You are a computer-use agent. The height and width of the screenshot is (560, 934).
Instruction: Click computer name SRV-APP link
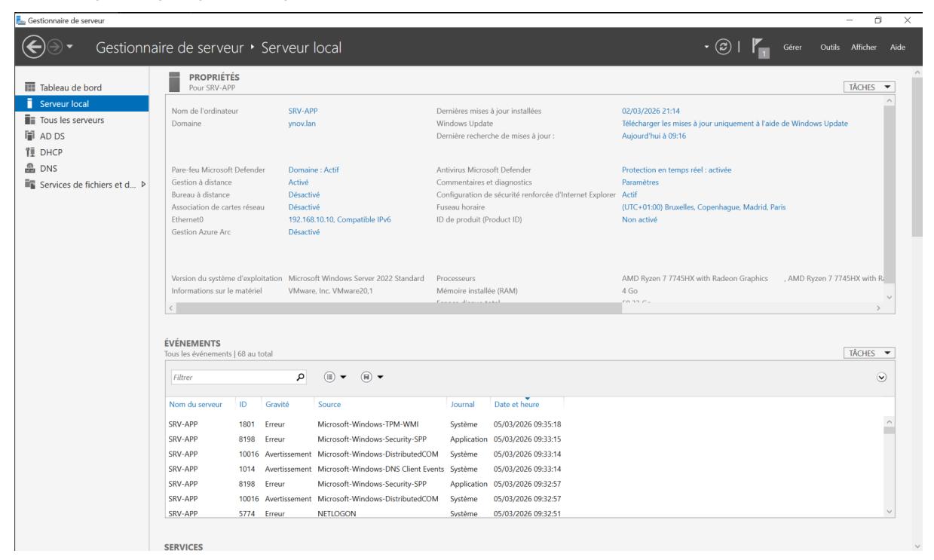[303, 111]
